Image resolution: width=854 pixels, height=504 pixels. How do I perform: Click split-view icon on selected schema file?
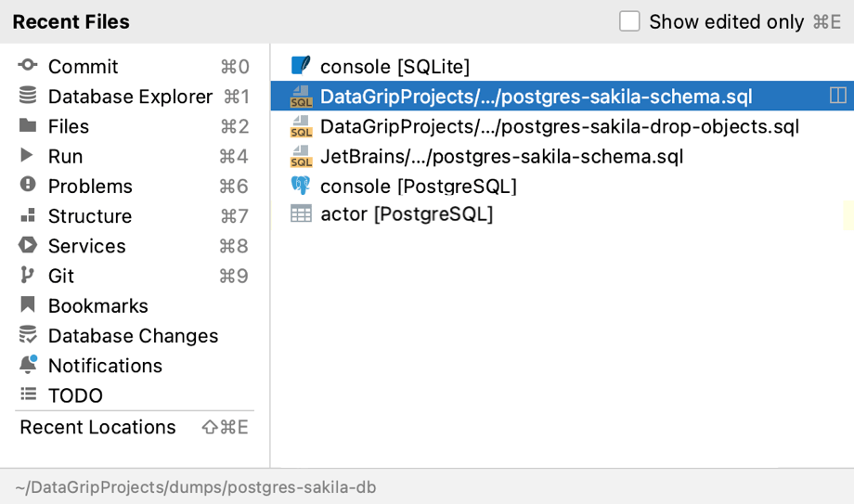[837, 96]
